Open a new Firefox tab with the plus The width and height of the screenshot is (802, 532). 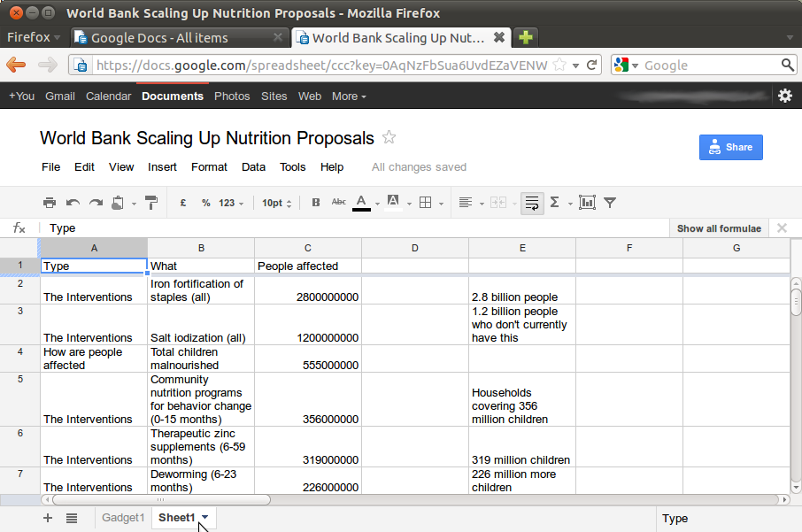click(x=525, y=37)
